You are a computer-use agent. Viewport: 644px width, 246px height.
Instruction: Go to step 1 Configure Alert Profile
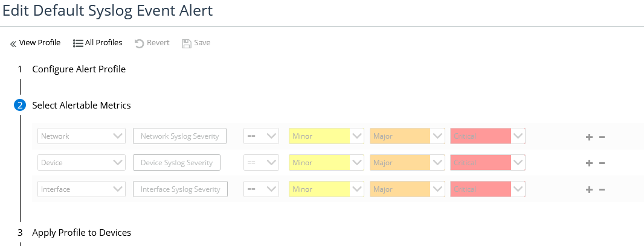[79, 69]
